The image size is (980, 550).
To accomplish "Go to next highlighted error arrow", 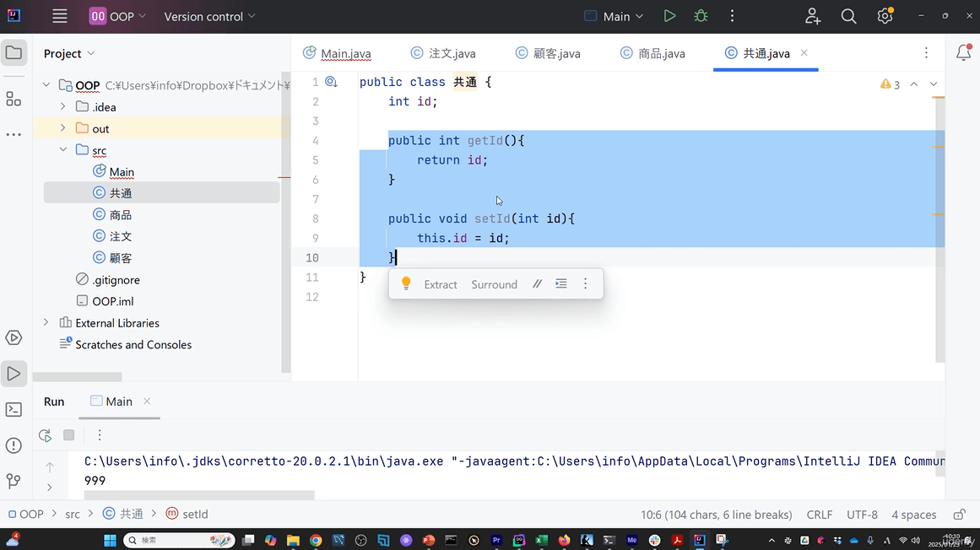I will (x=933, y=84).
